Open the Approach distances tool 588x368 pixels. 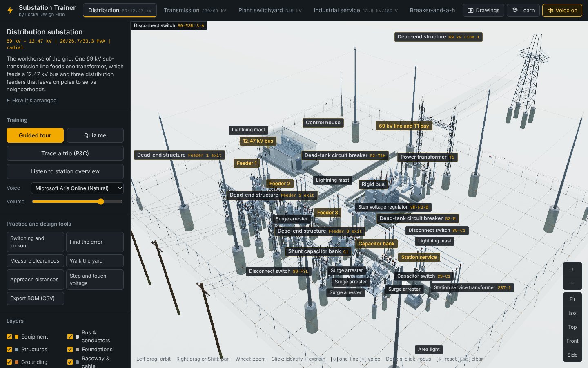[35, 280]
